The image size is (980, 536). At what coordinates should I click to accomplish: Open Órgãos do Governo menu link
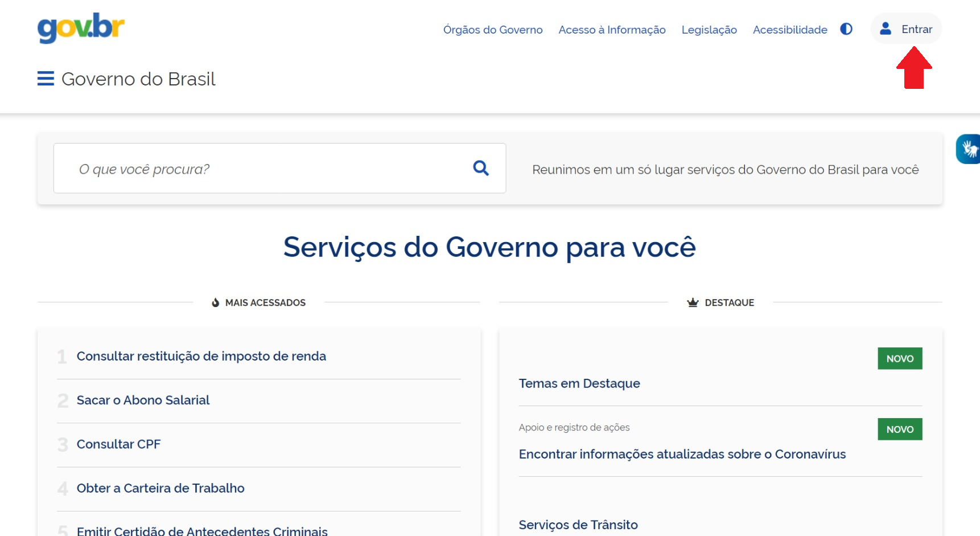tap(493, 30)
